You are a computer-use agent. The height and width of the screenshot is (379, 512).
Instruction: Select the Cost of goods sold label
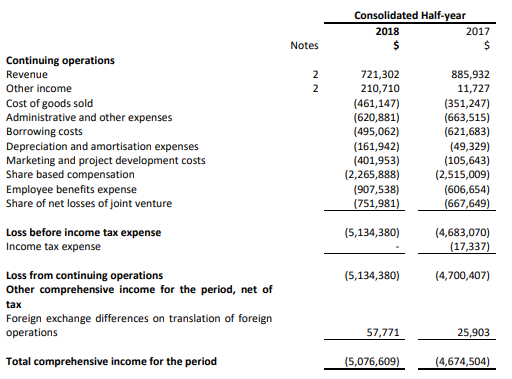click(x=49, y=103)
